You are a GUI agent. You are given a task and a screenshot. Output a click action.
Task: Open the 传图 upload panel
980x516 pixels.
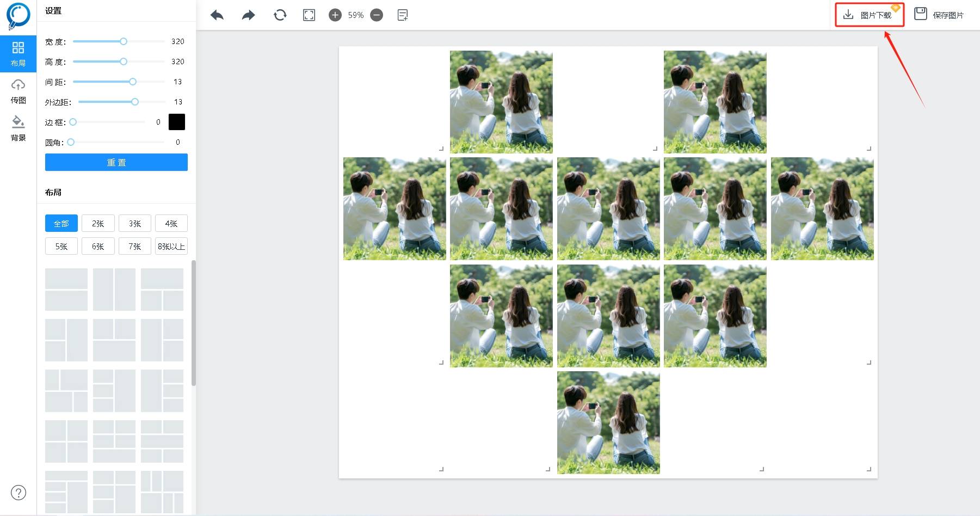(18, 91)
